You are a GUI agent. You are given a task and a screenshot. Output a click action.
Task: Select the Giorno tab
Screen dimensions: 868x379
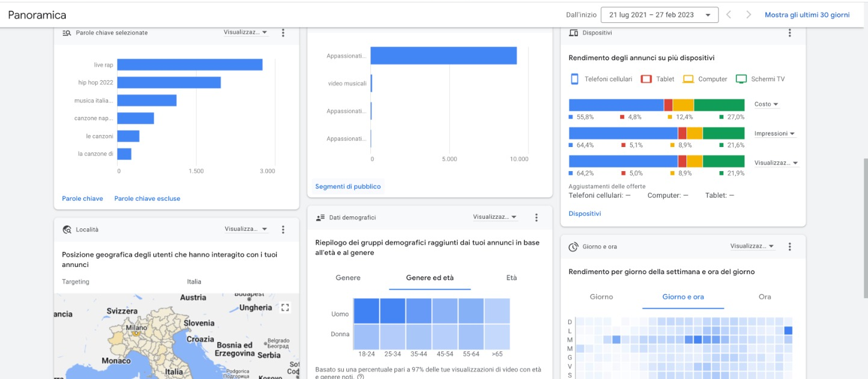(601, 296)
